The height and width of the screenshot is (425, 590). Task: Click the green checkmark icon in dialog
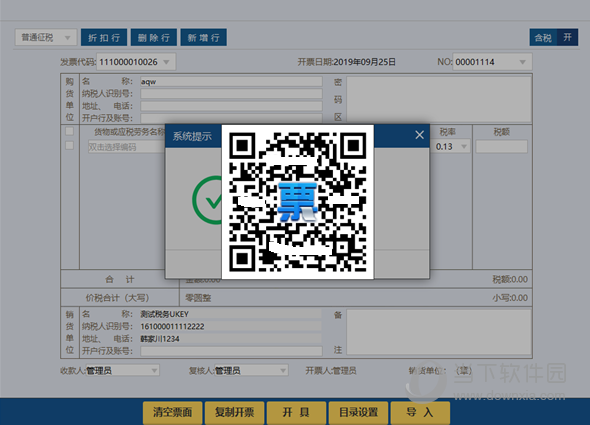[207, 200]
